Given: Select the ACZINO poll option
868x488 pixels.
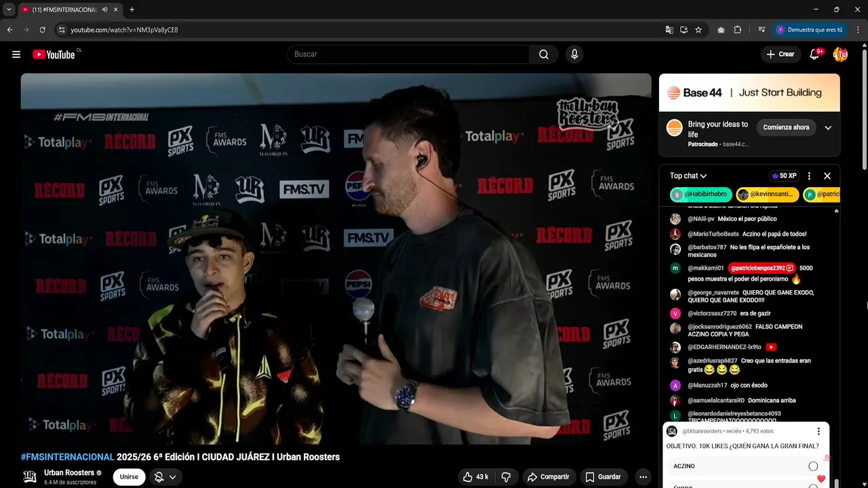Looking at the screenshot, I should pyautogui.click(x=745, y=466).
